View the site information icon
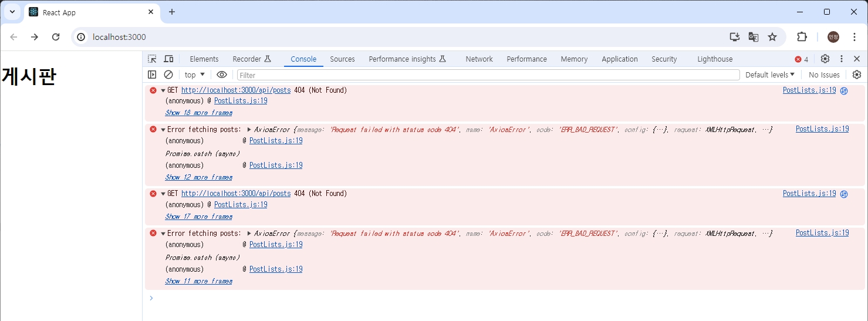 tap(82, 37)
